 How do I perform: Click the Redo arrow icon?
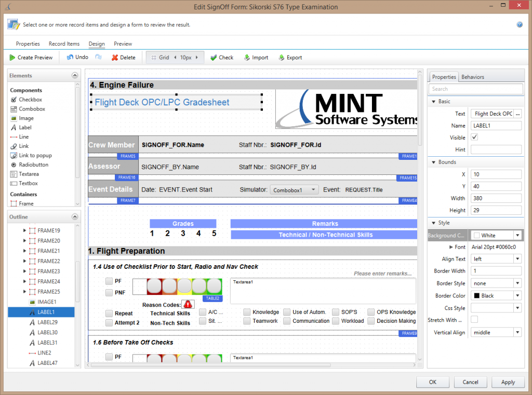point(98,58)
